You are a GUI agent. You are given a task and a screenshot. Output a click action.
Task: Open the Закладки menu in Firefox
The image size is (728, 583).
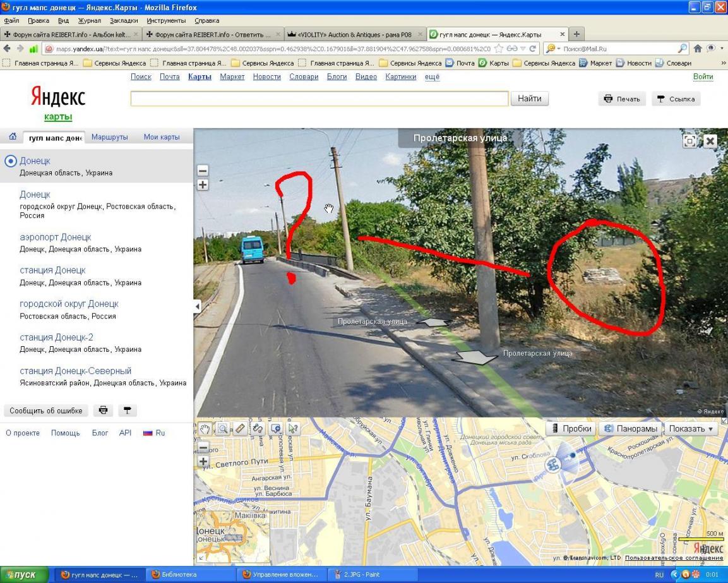tap(123, 20)
